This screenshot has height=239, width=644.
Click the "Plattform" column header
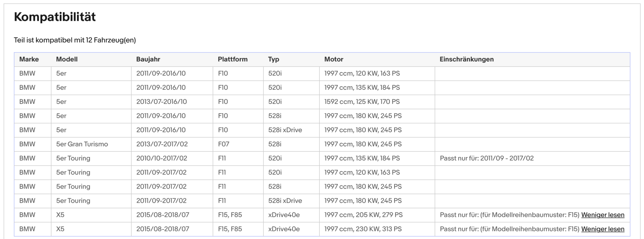click(x=233, y=59)
